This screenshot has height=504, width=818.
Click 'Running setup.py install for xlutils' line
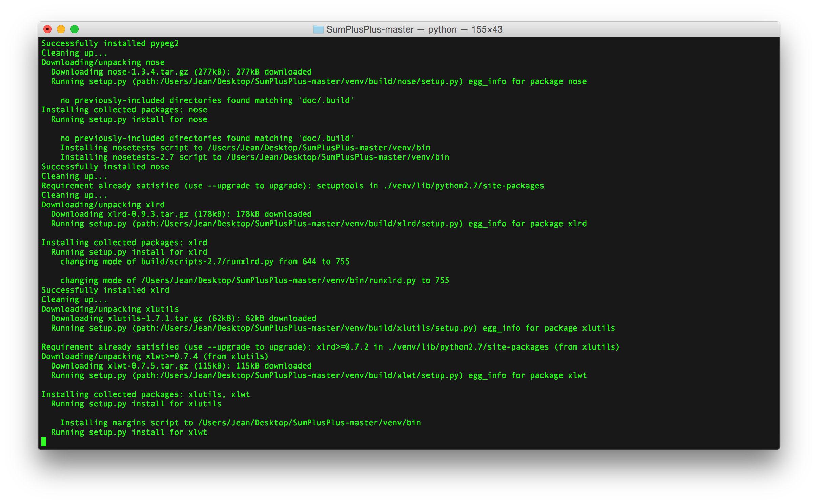coord(136,404)
